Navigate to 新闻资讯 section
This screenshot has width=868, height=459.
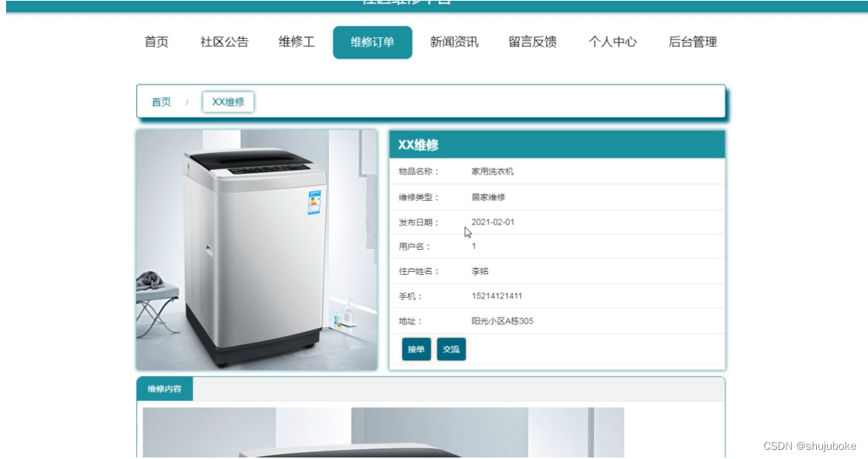click(x=454, y=42)
